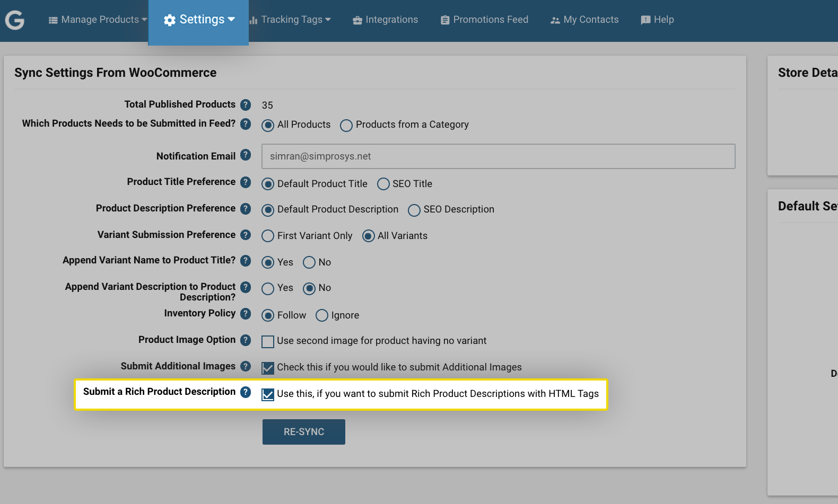The image size is (838, 504).
Task: Click the My Contacts people icon
Action: [x=555, y=20]
